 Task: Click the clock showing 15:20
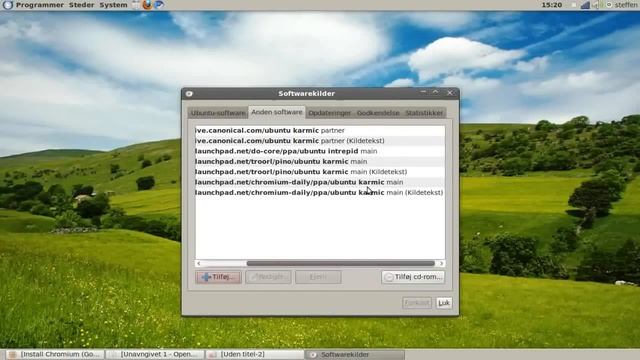[x=551, y=5]
